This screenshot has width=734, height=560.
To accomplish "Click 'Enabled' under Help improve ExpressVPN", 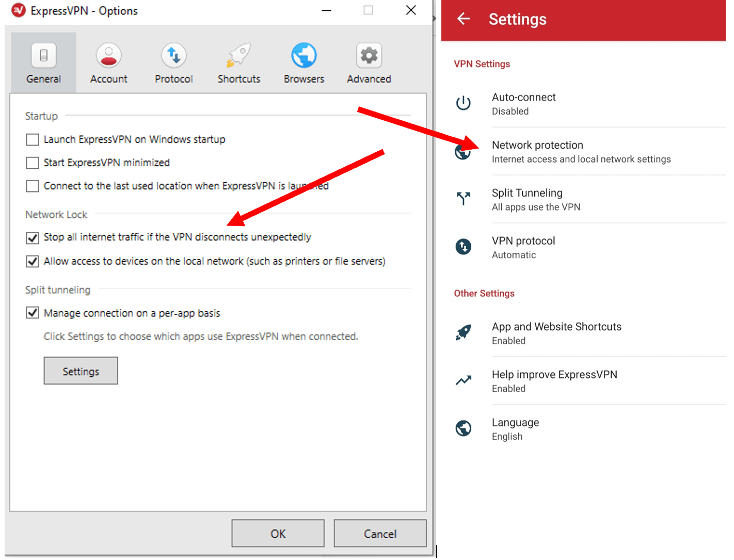I will 508,389.
